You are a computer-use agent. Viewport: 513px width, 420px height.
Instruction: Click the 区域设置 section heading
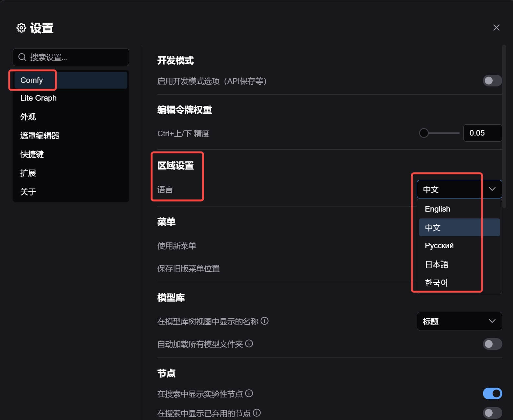tap(176, 166)
